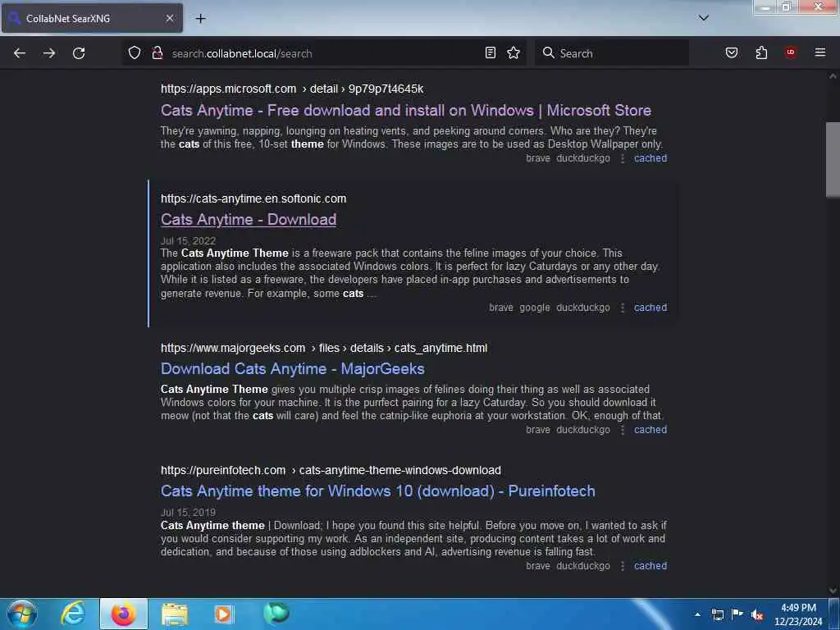List all tabs dropdown arrow
Screen dimensions: 840x630
click(x=704, y=18)
